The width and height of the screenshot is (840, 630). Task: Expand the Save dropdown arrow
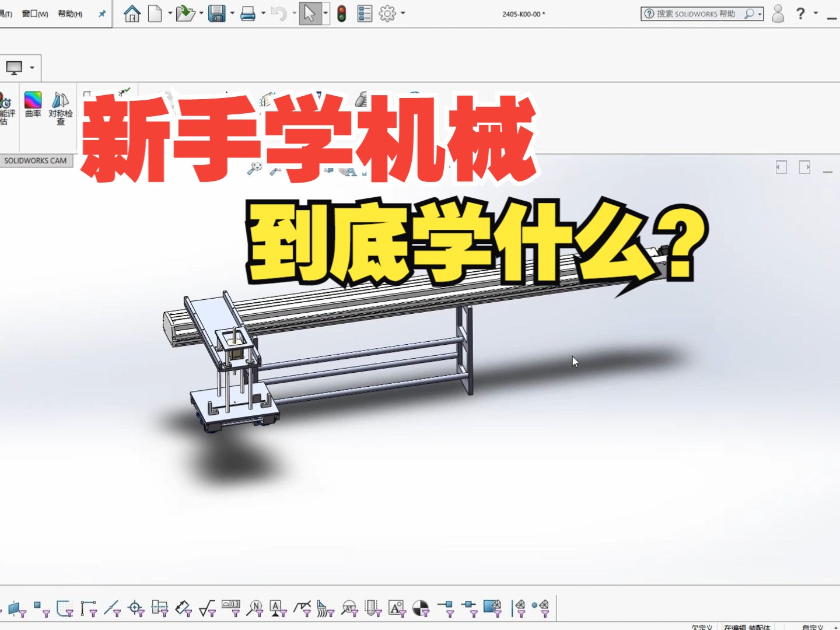[232, 13]
